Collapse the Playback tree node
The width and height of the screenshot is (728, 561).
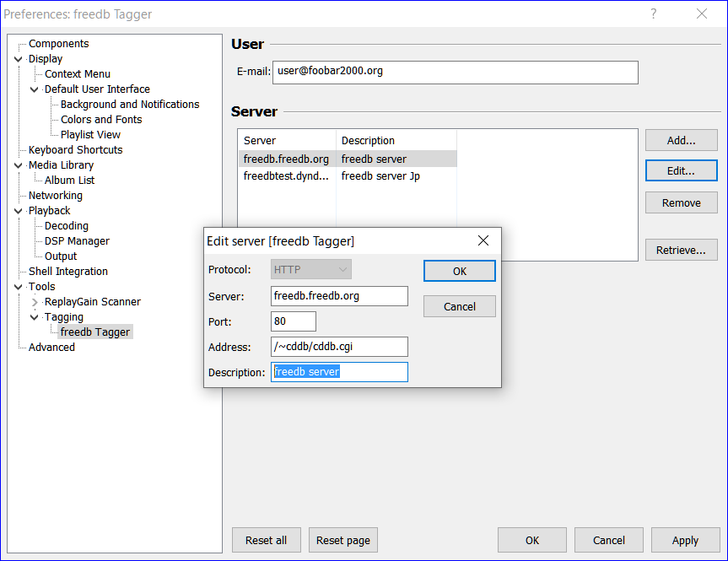click(x=18, y=211)
